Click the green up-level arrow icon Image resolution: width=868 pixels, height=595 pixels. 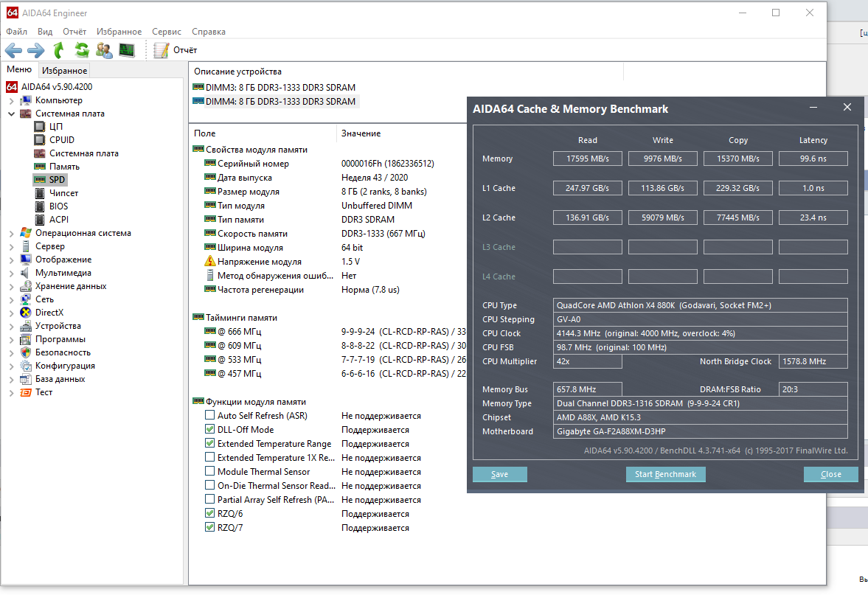tap(59, 50)
